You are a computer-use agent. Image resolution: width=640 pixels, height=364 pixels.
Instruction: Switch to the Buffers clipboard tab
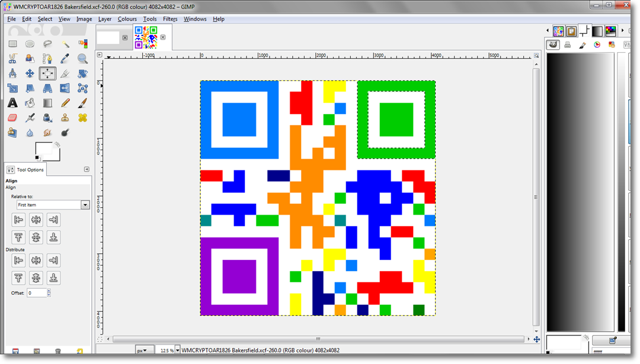(x=571, y=31)
